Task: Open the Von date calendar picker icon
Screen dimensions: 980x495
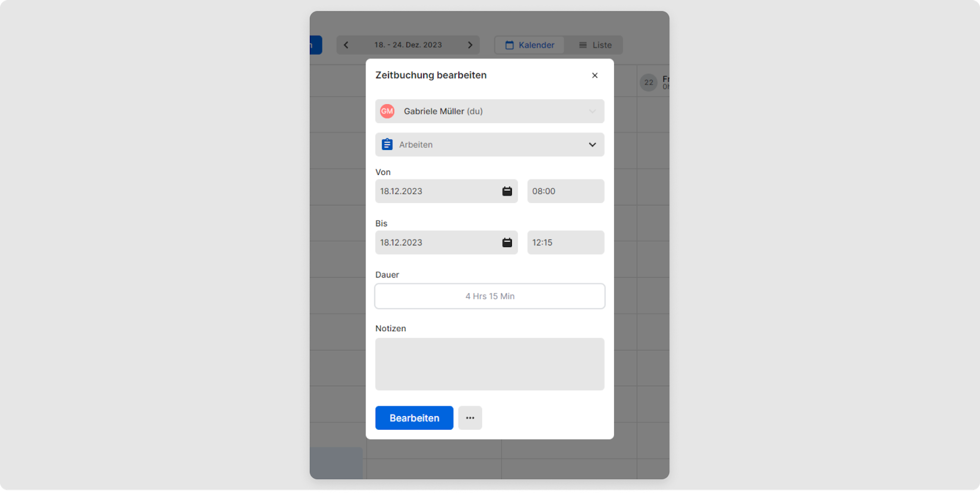Action: (x=507, y=191)
